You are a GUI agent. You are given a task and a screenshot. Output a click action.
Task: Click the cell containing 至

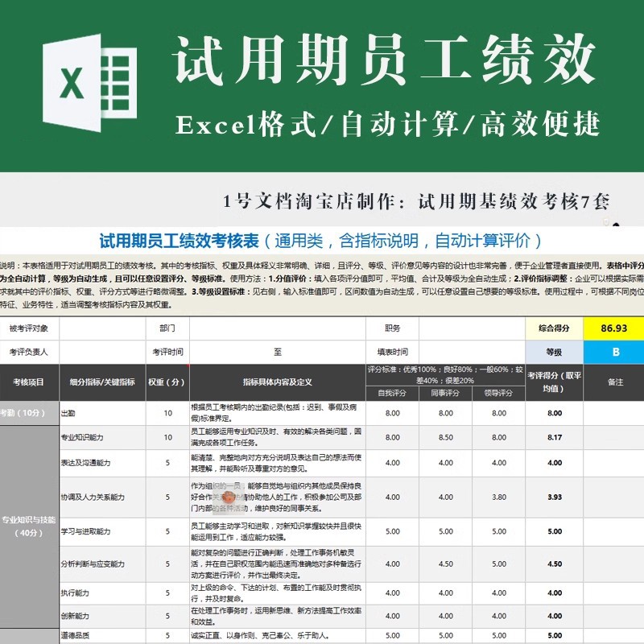pos(278,352)
